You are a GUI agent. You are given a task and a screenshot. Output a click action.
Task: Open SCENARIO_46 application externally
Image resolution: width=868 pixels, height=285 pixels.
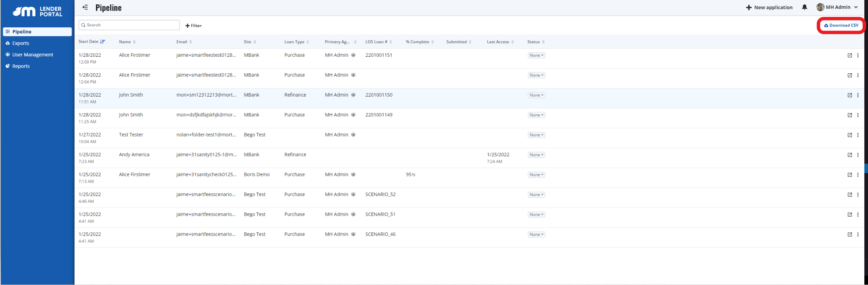[850, 235]
